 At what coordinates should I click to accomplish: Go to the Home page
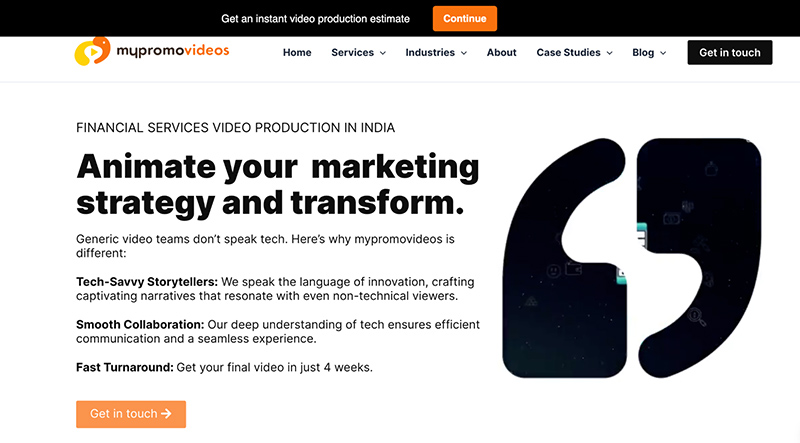[x=297, y=52]
